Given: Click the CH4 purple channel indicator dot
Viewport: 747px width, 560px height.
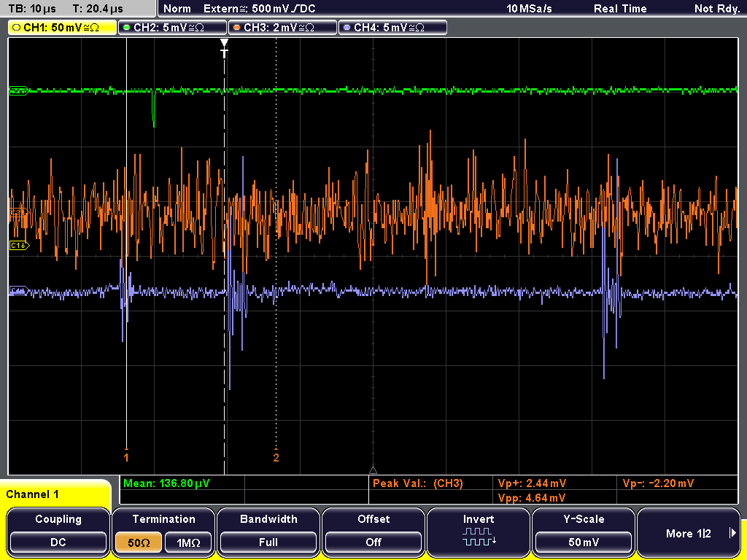Looking at the screenshot, I should 347,28.
